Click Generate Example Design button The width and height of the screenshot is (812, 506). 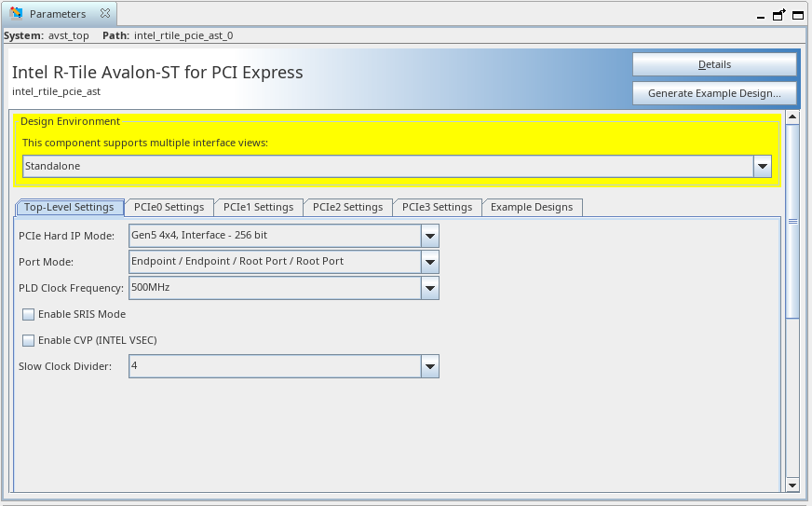coord(714,93)
